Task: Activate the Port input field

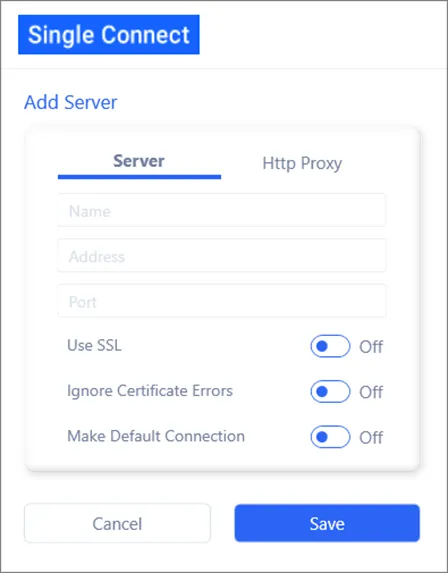Action: click(221, 301)
